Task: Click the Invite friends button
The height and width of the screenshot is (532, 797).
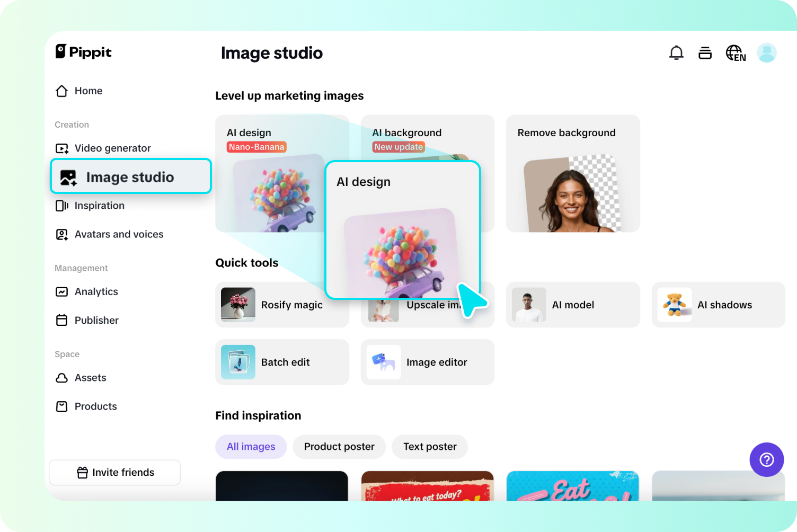Action: [x=114, y=472]
